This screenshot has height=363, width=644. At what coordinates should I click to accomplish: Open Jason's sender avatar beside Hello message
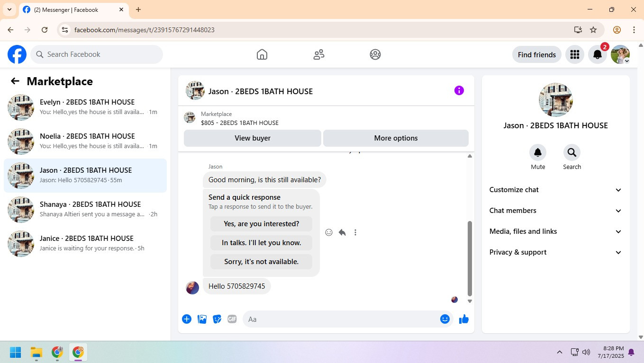[x=192, y=288]
